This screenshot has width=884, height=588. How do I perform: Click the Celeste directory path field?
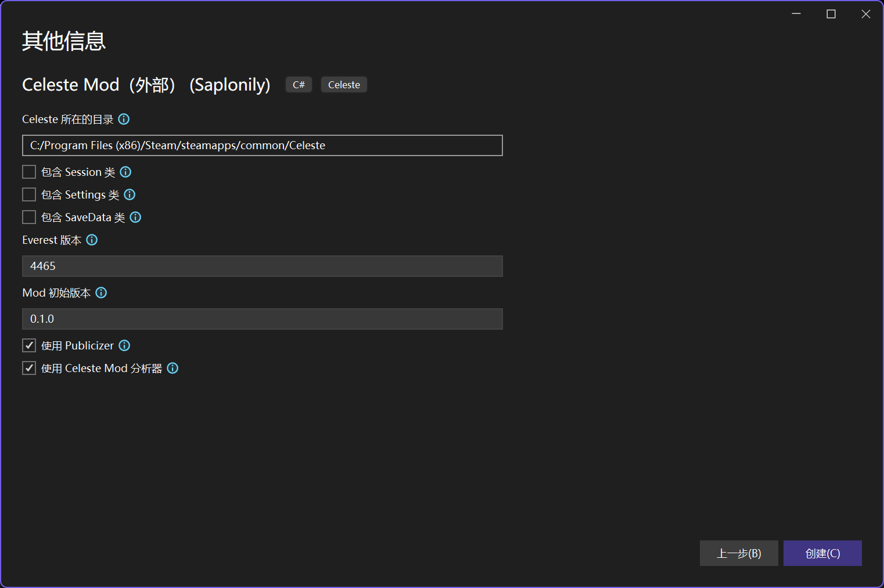pos(262,145)
